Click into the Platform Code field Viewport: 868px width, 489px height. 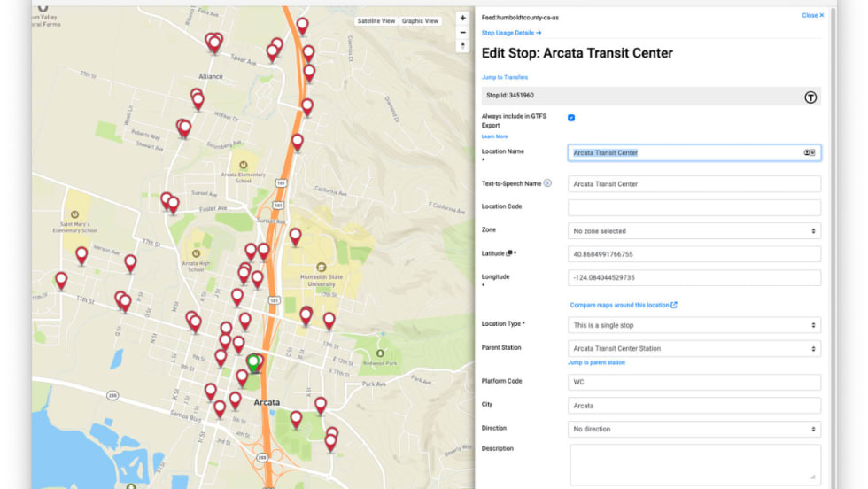[x=694, y=383]
